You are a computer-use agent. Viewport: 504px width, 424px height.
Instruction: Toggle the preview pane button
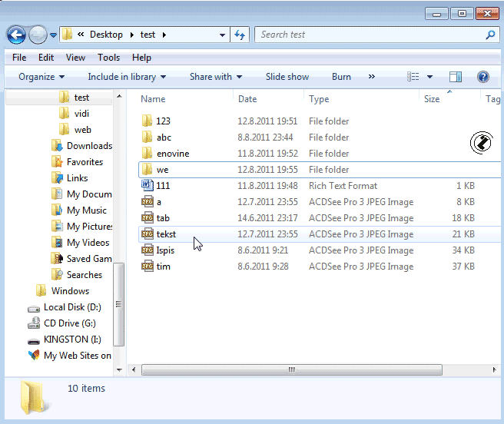point(456,77)
